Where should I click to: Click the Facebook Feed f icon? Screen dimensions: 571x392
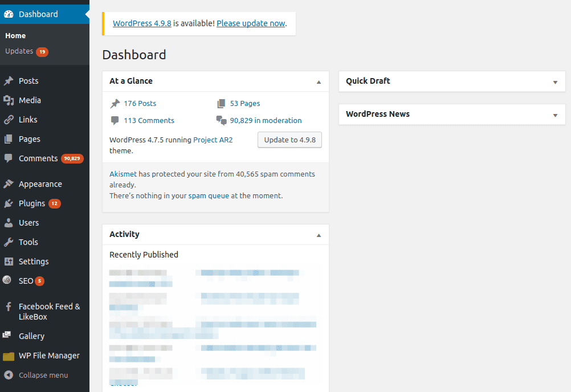[9, 307]
